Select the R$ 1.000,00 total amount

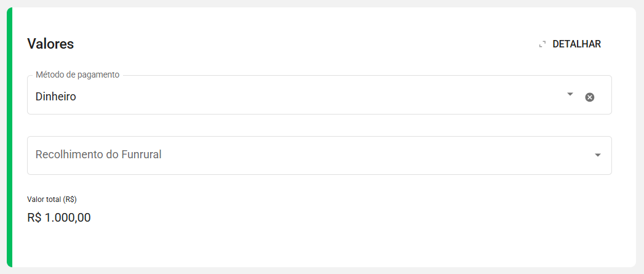pos(59,217)
